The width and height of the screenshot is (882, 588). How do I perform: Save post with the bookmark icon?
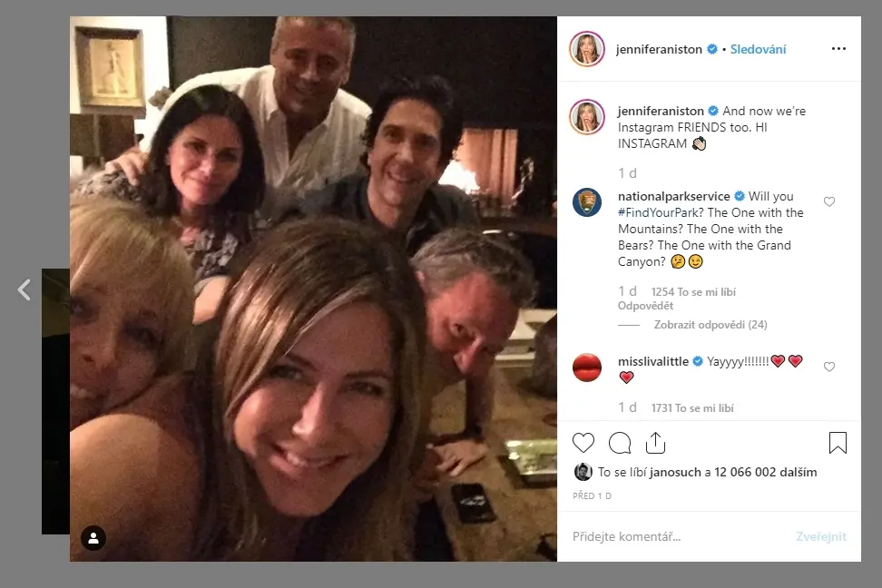click(838, 443)
